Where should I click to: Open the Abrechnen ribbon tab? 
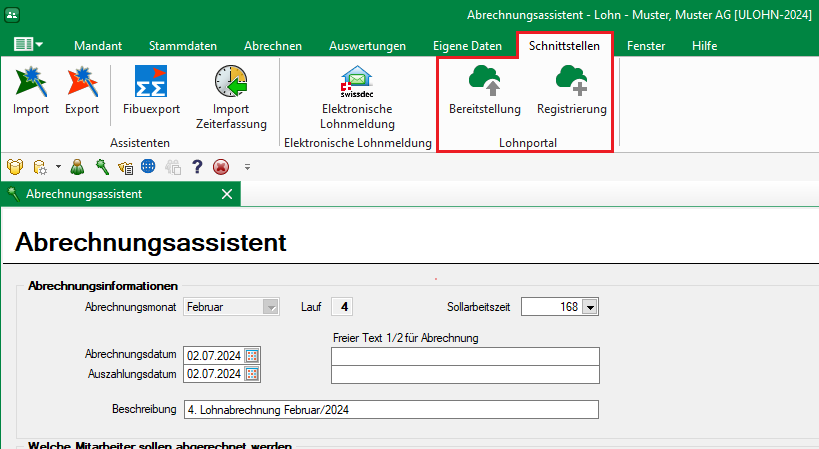[273, 46]
